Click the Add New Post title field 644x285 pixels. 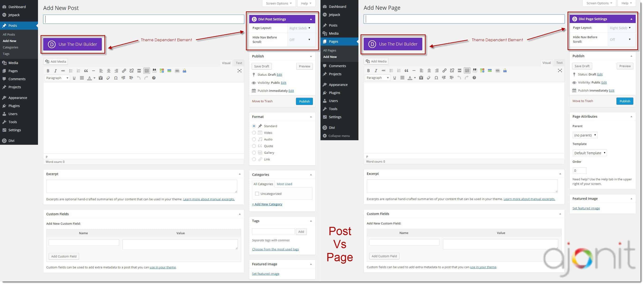point(144,19)
